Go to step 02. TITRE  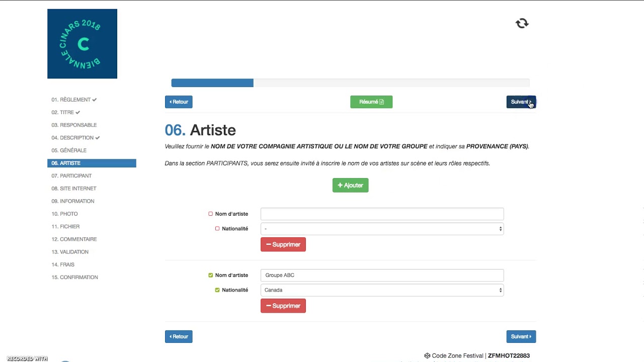click(65, 112)
